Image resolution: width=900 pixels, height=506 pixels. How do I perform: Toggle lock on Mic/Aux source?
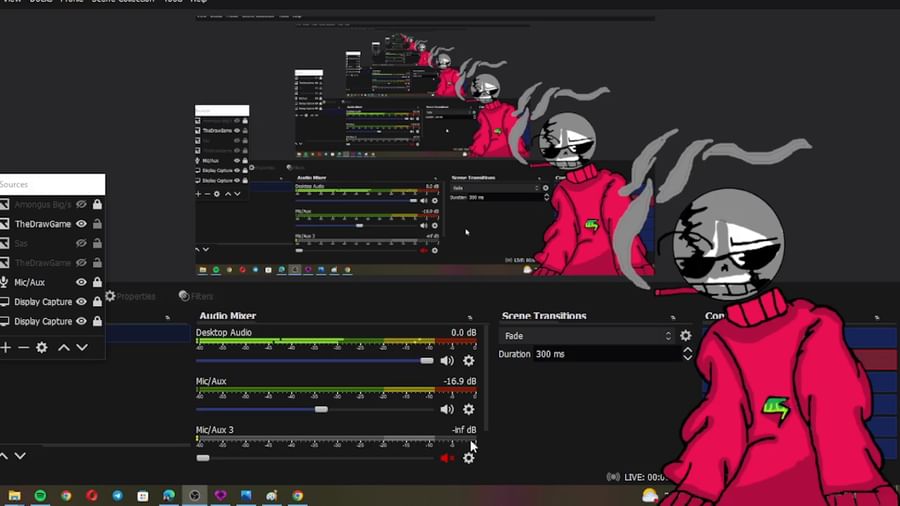pos(98,282)
